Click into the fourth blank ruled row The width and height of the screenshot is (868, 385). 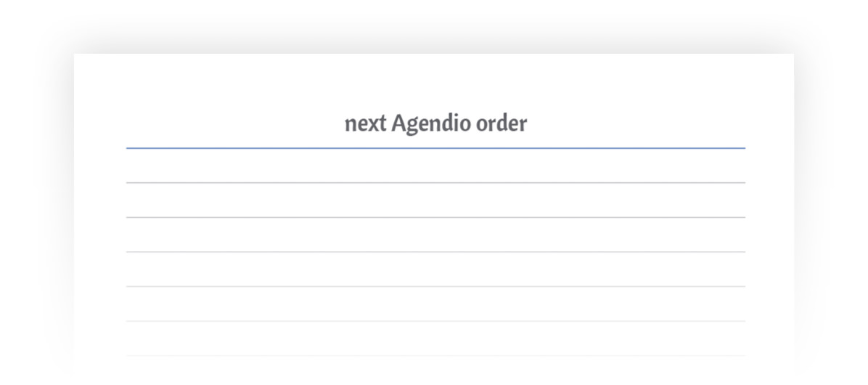[435, 269]
